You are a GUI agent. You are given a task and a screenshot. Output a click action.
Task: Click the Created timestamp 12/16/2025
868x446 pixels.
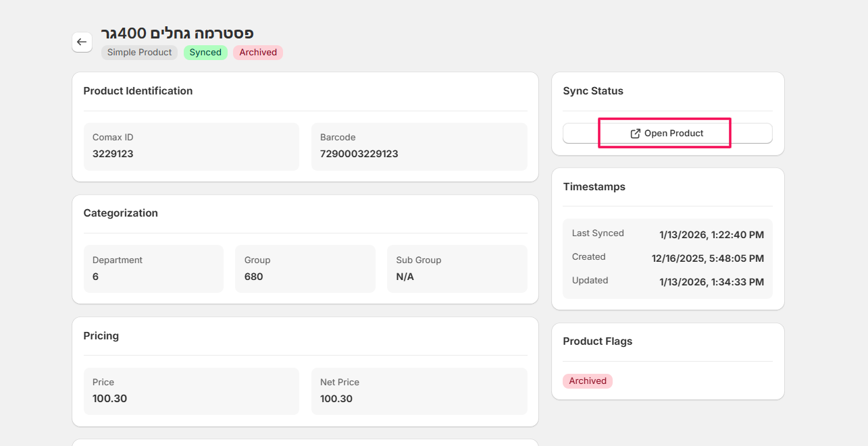click(707, 258)
